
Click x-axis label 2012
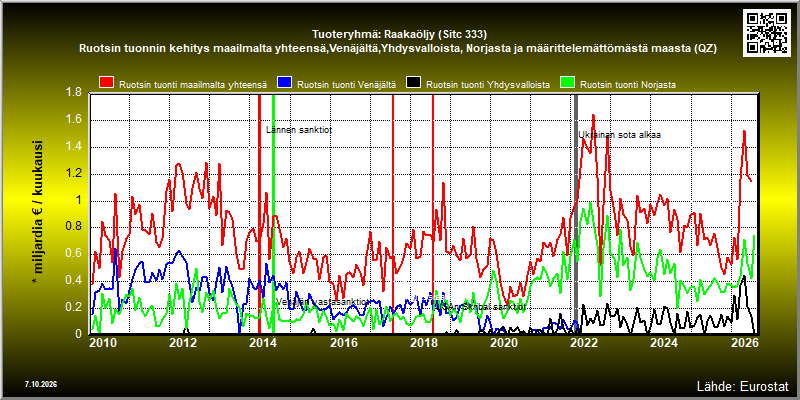[183, 342]
